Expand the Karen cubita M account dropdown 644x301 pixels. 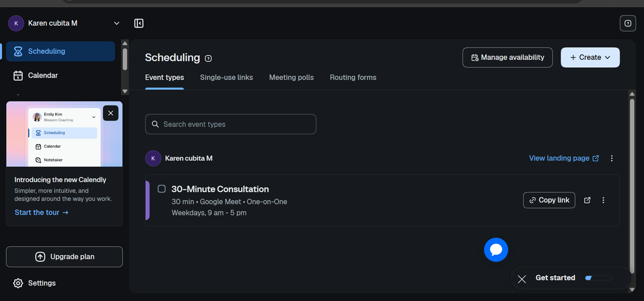click(117, 23)
